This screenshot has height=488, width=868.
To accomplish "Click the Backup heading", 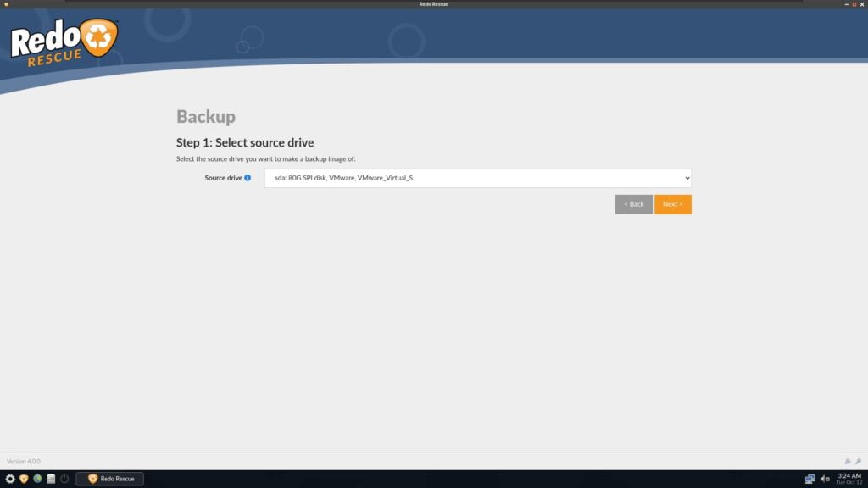I will 206,116.
